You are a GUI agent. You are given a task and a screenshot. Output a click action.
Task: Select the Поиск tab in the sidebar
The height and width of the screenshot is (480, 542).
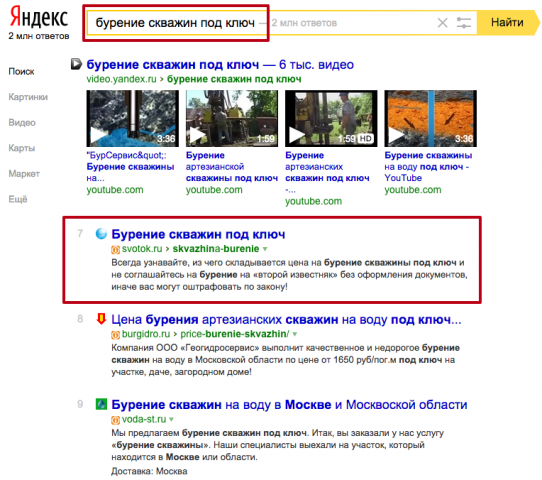[21, 72]
